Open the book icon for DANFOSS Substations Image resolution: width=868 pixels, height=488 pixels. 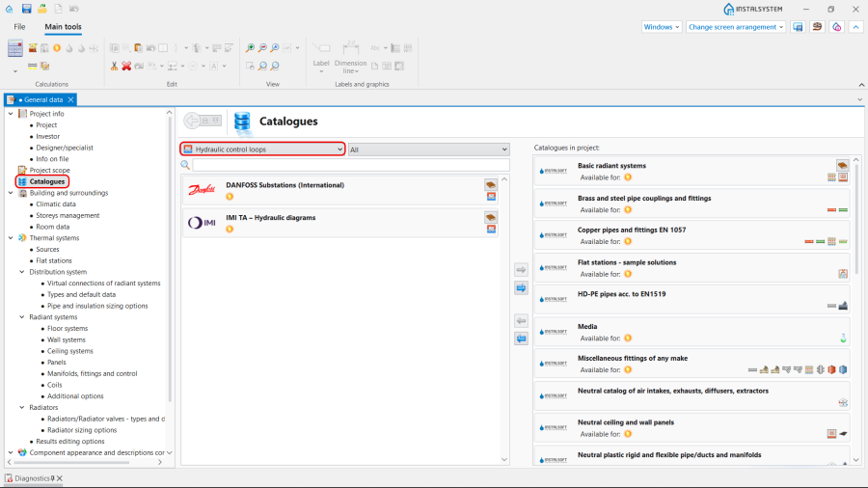[x=491, y=184]
